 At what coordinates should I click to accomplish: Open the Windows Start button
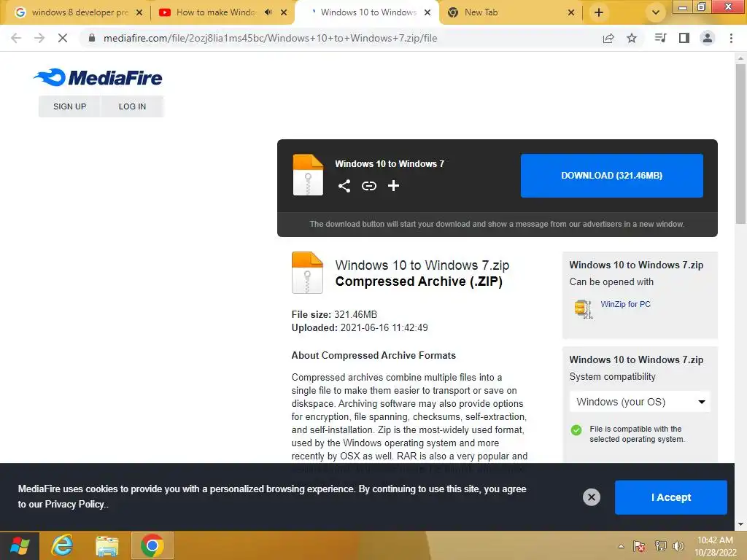[20, 545]
